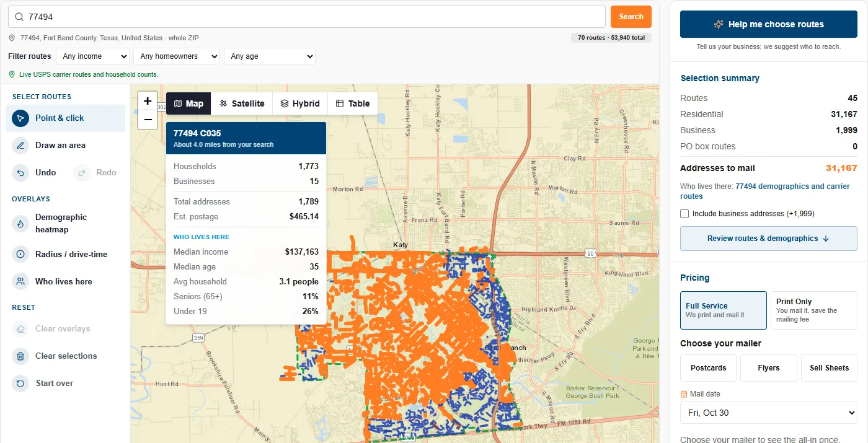Viewport: 868px width, 443px height.
Task: Select the Draw an area pencil icon
Action: click(20, 145)
